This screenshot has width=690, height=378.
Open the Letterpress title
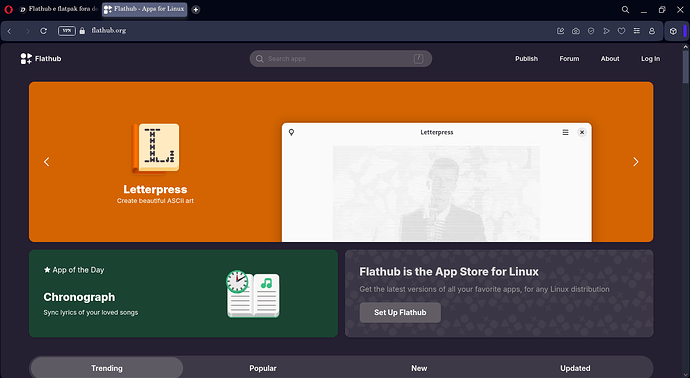click(x=155, y=189)
